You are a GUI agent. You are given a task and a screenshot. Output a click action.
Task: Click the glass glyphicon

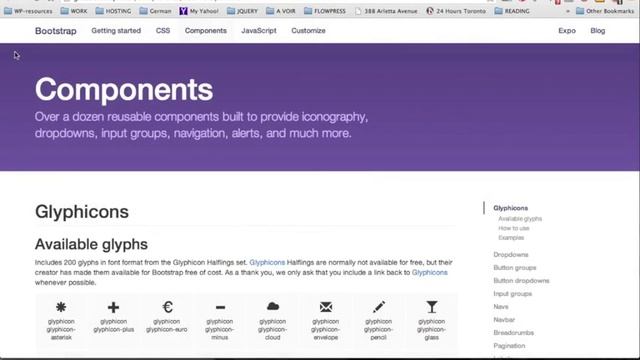(x=431, y=307)
